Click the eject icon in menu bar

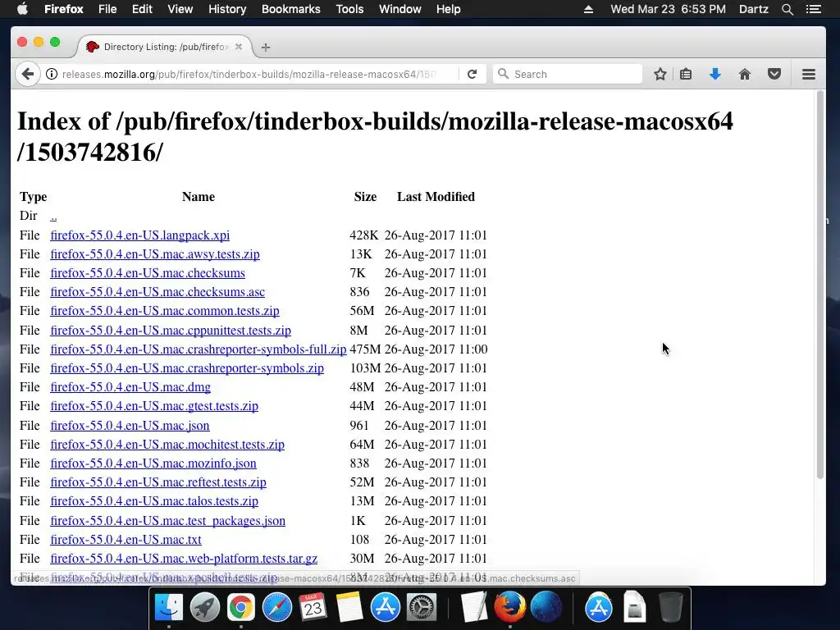point(588,9)
